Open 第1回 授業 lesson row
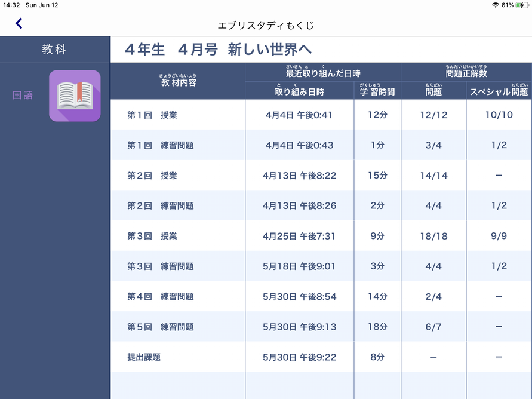Viewport: 532px width, 399px height. pyautogui.click(x=152, y=115)
